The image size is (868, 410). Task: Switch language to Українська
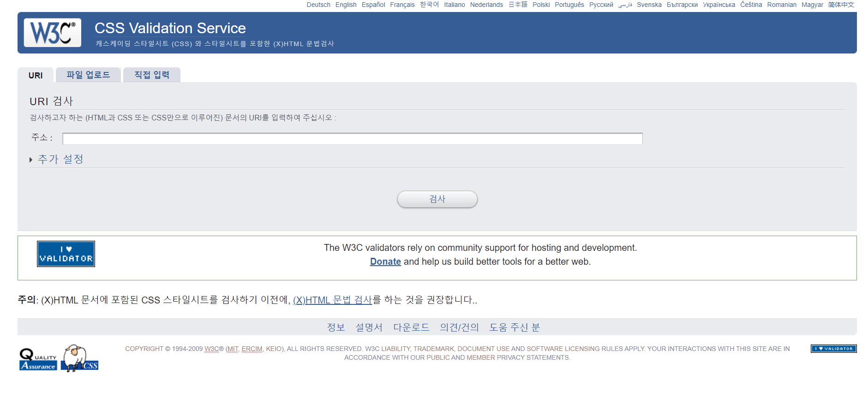(719, 5)
